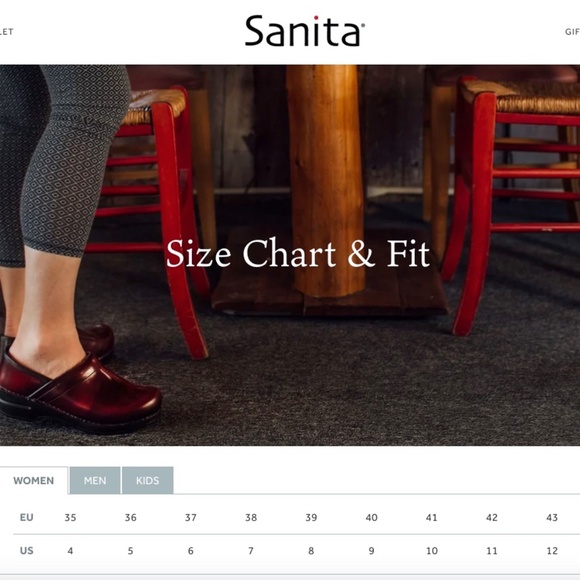
Task: Click the partially visible GIF navigation link
Action: [572, 32]
